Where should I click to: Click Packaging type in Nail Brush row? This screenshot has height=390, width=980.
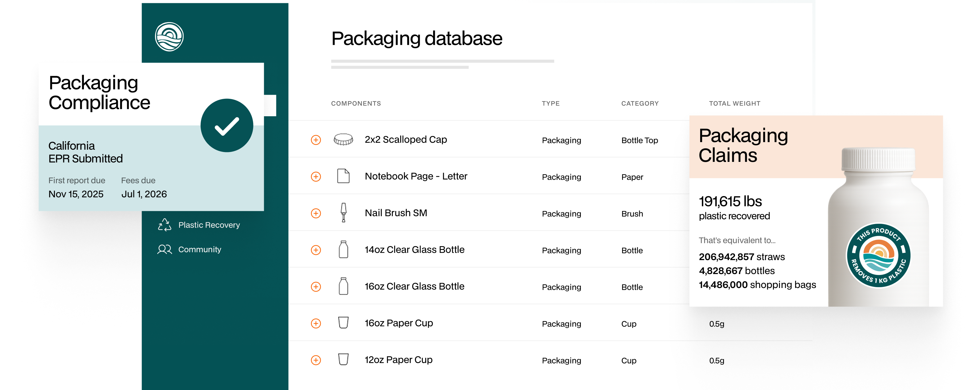point(561,214)
